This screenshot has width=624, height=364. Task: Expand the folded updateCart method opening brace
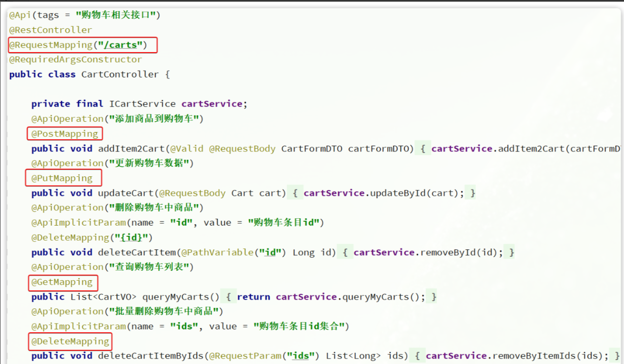pos(295,193)
